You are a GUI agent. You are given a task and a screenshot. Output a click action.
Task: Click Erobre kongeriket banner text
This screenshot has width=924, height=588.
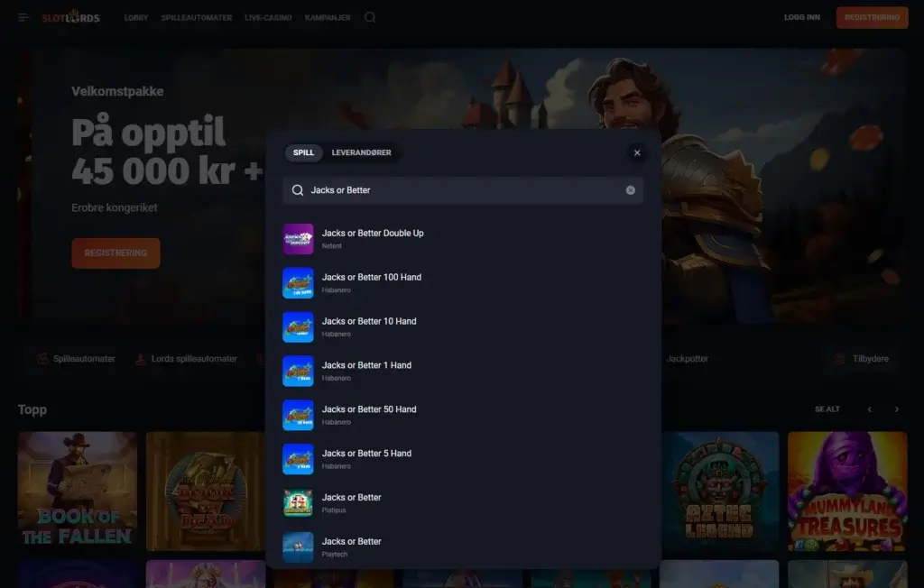[115, 207]
